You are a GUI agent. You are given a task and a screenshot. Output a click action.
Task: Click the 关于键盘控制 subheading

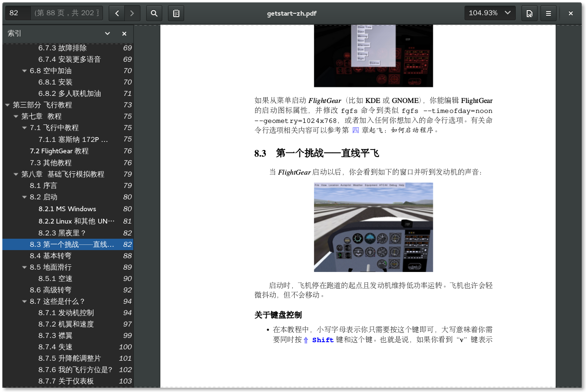(x=278, y=315)
